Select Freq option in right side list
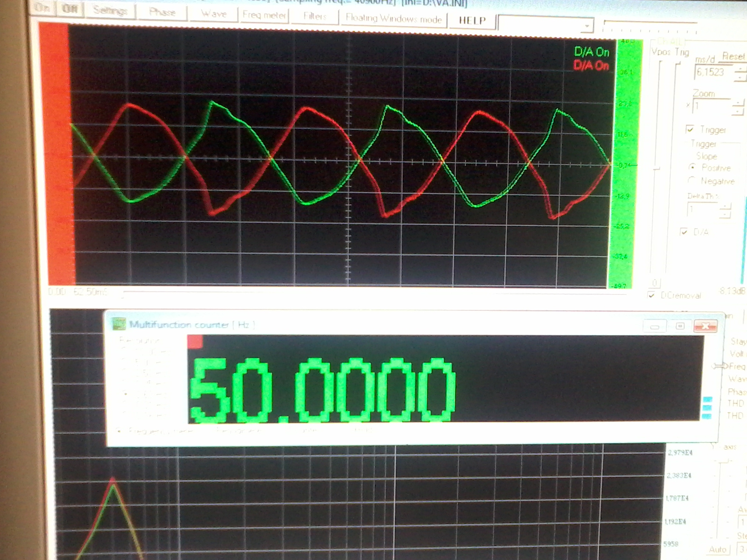 click(x=738, y=366)
